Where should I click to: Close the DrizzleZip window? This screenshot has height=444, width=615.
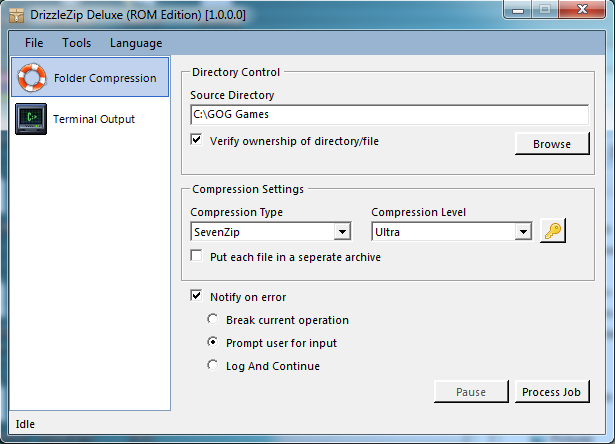[582, 10]
